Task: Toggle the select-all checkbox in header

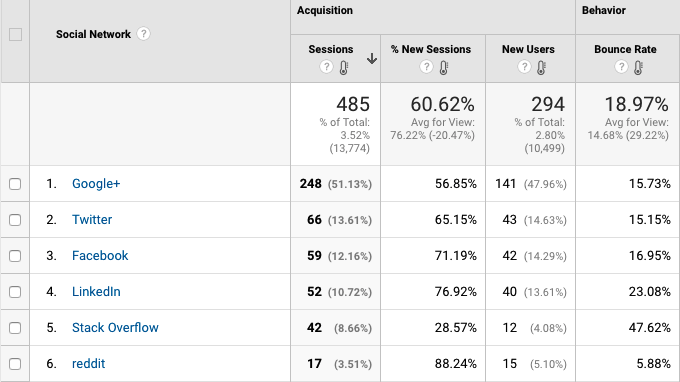Action: coord(16,34)
